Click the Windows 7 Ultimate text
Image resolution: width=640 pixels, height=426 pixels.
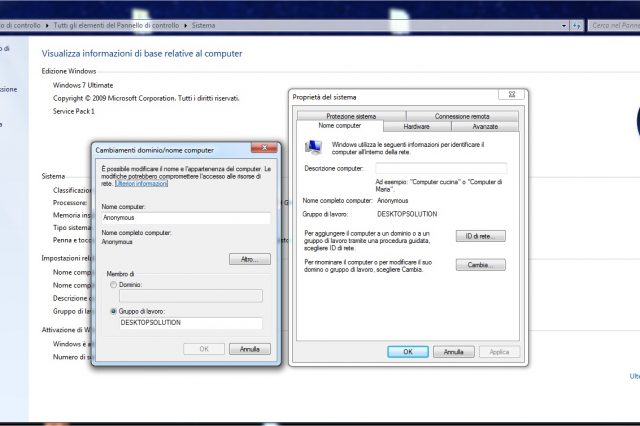pyautogui.click(x=83, y=85)
